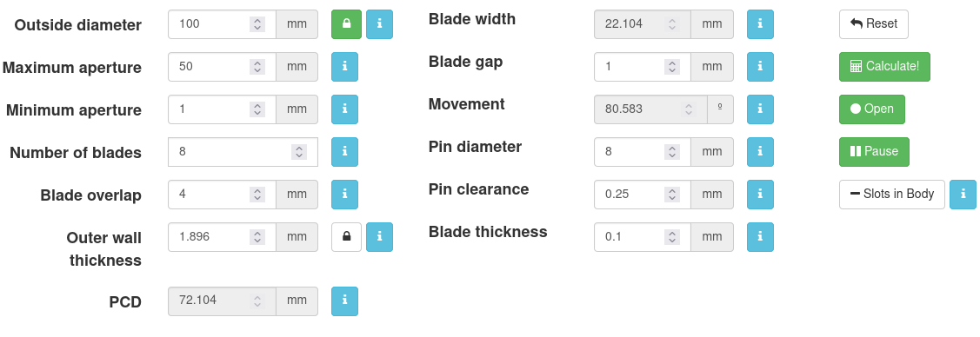Toggle the green Outside diameter lock

point(346,24)
